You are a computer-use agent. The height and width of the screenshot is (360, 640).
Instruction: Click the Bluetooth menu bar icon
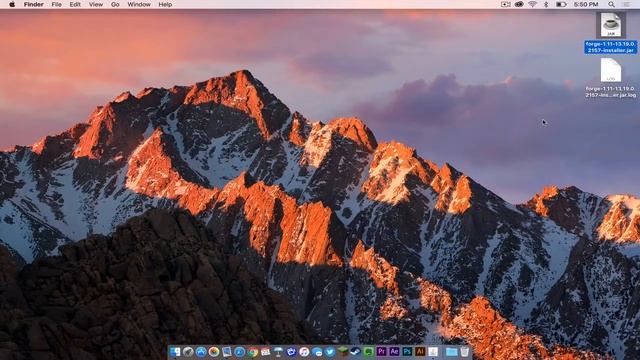[546, 4]
